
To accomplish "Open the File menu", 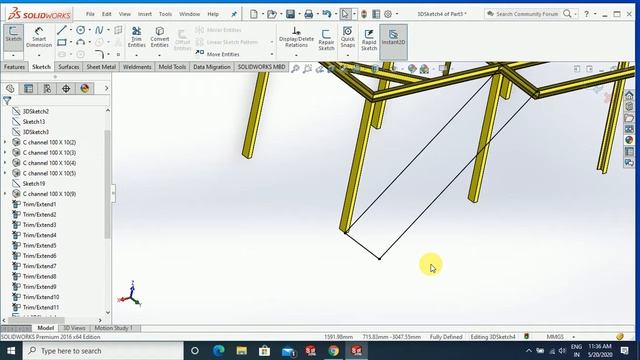I will tap(90, 14).
